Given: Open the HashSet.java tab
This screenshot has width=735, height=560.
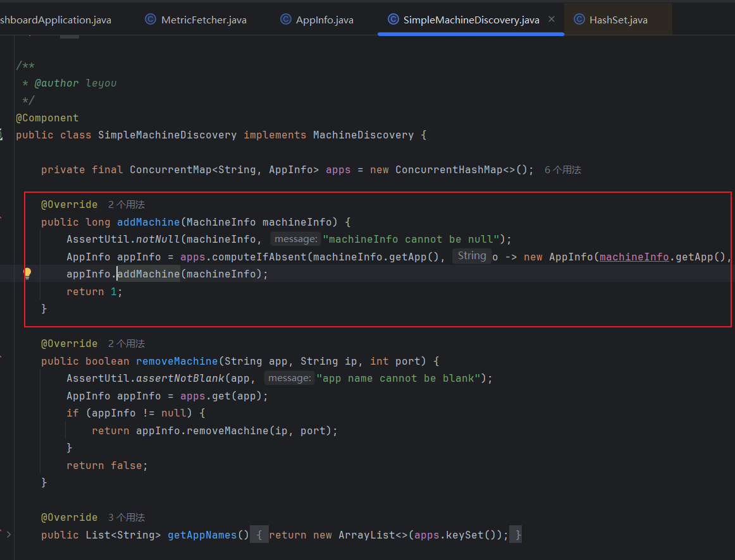Looking at the screenshot, I should pyautogui.click(x=618, y=20).
